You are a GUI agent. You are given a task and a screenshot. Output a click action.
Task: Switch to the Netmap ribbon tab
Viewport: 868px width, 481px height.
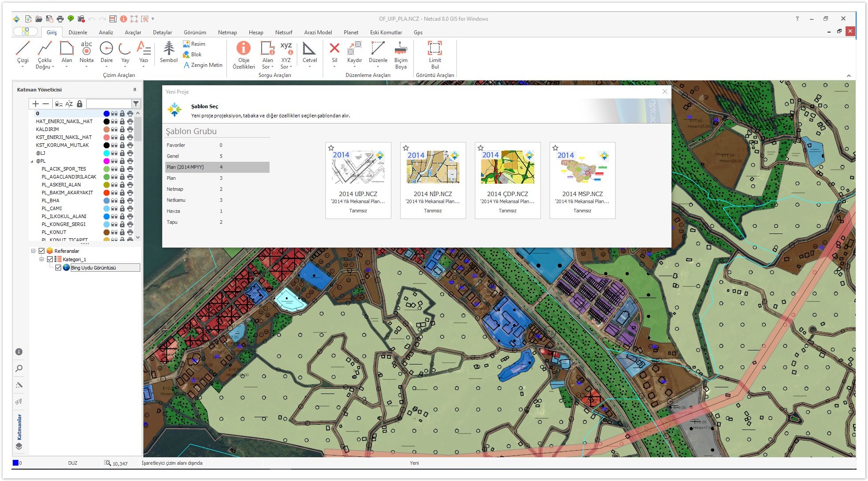(227, 33)
